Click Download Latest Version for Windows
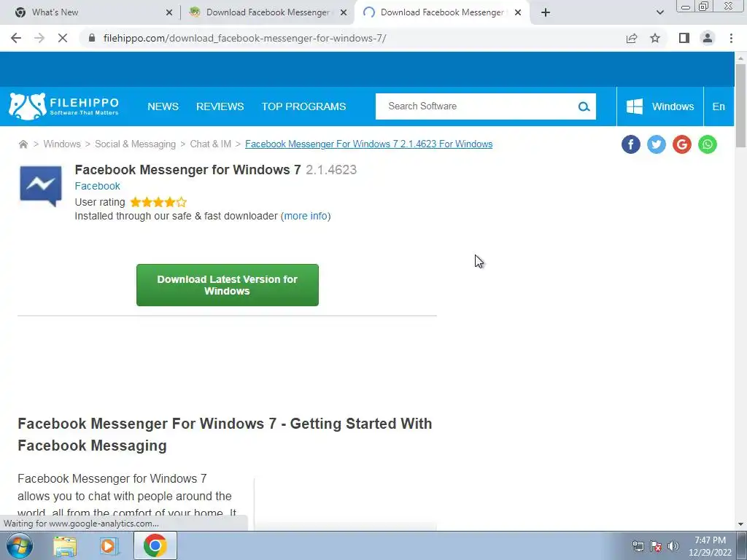Screen dimensions: 747x560 pos(228,285)
